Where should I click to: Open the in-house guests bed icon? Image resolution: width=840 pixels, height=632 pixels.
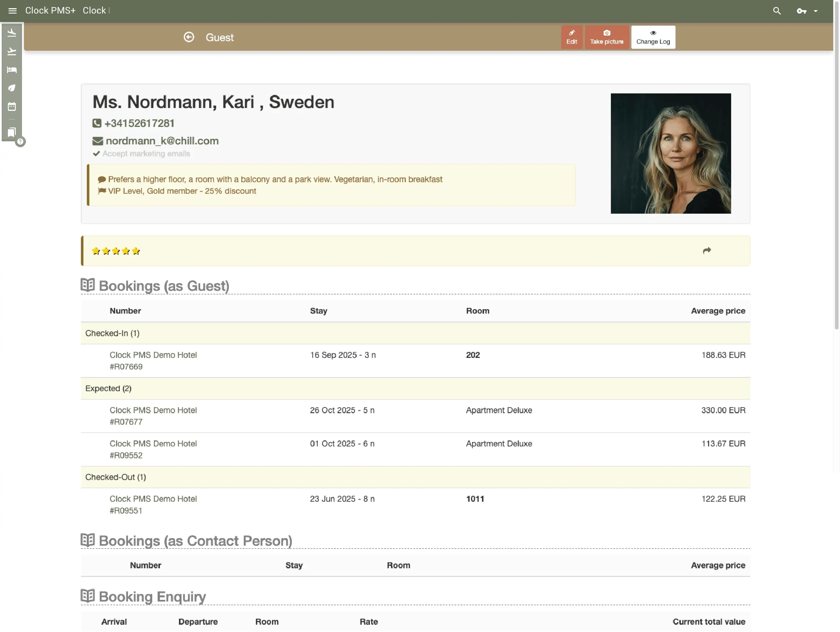(x=12, y=70)
